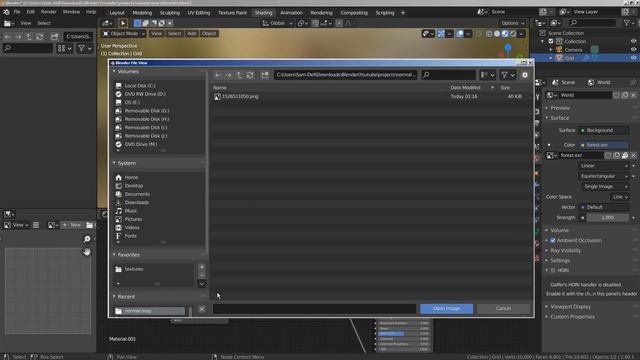Create new folder in file view

point(264,75)
